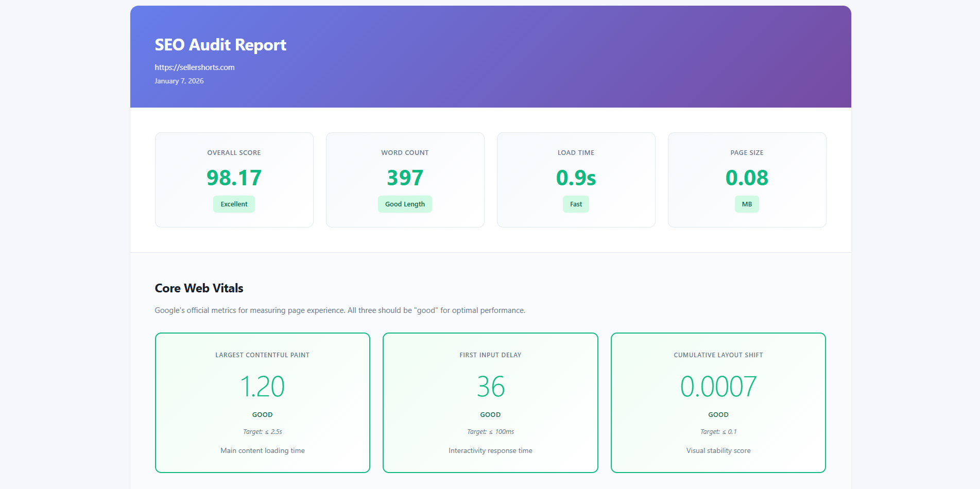980x489 pixels.
Task: Click the Good Length badge
Action: (405, 204)
